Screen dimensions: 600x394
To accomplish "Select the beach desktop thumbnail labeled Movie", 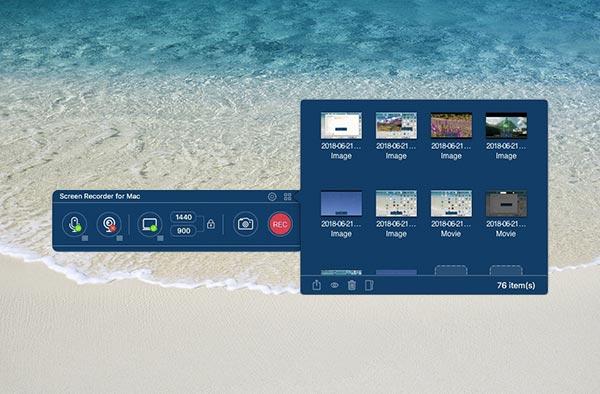I will 451,204.
